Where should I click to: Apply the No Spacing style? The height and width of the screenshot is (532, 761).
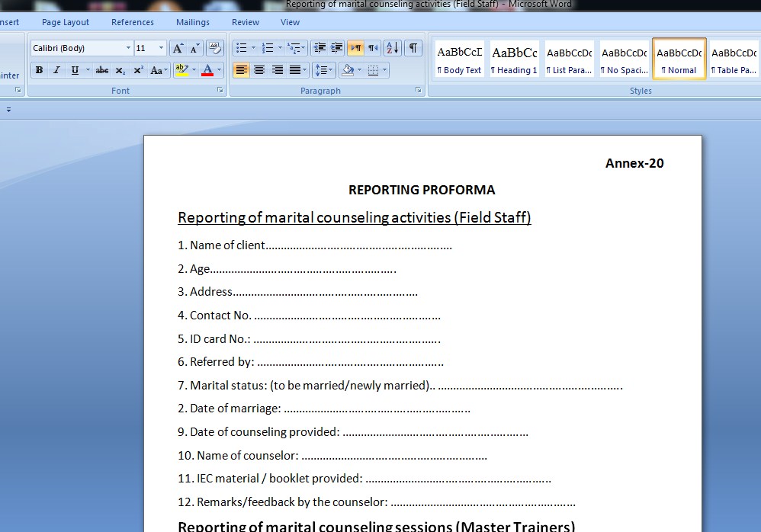pos(624,59)
